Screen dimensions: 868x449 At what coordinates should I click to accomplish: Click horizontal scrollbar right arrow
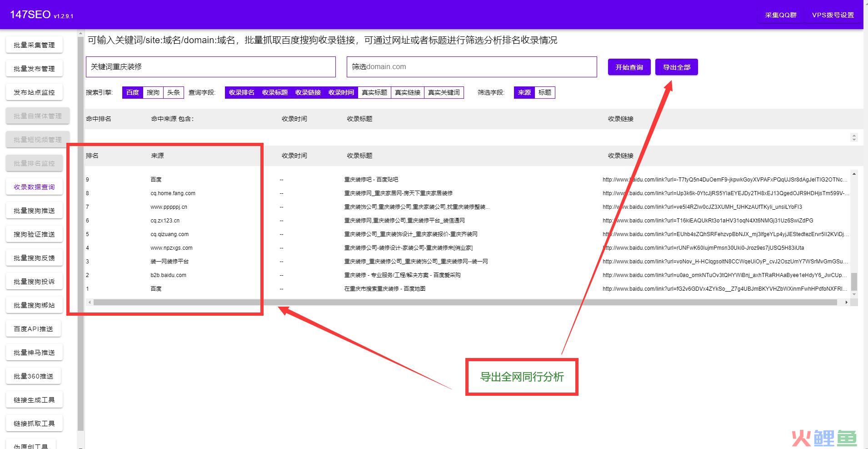(x=846, y=303)
